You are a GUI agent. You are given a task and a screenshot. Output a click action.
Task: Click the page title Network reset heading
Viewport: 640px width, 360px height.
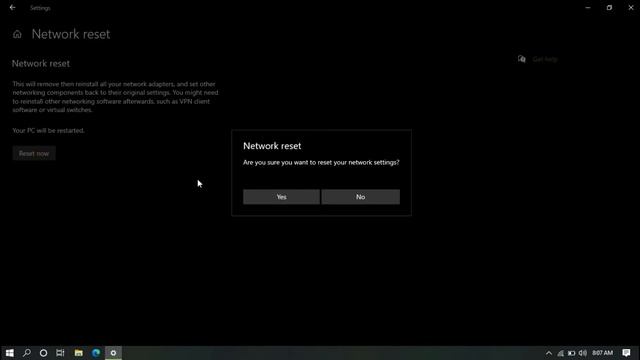click(71, 34)
